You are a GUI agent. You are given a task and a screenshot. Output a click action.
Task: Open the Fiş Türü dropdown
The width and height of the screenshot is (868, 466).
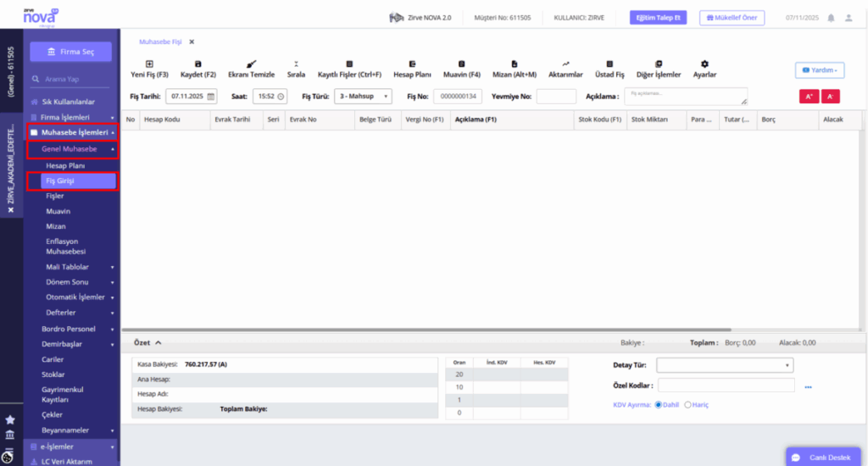click(363, 97)
